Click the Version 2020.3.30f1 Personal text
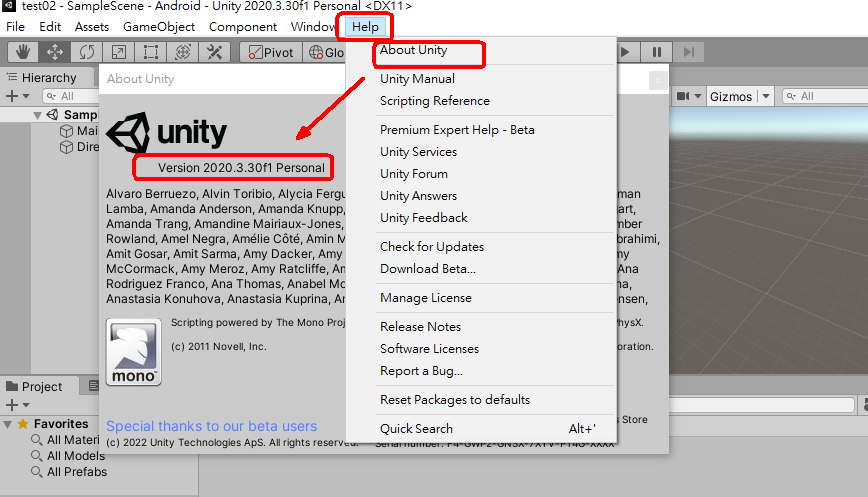The height and width of the screenshot is (497, 868). [241, 168]
